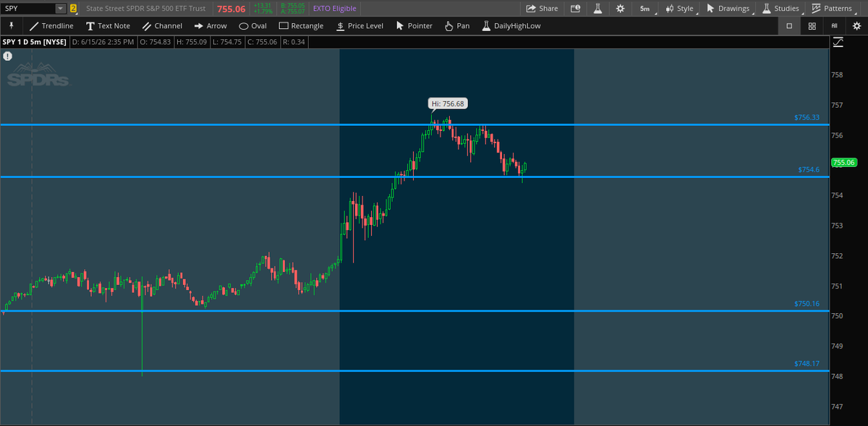The image size is (868, 426).
Task: Open the Patterns dropdown menu
Action: tap(833, 9)
